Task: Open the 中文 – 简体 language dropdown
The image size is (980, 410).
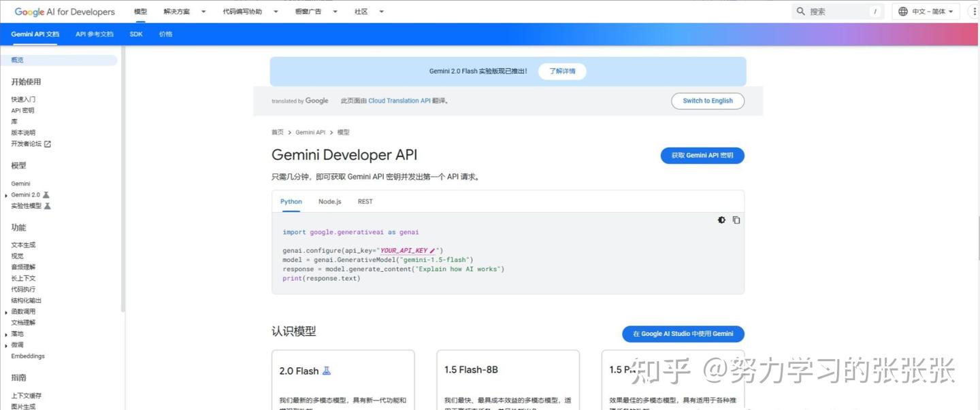Action: [926, 11]
